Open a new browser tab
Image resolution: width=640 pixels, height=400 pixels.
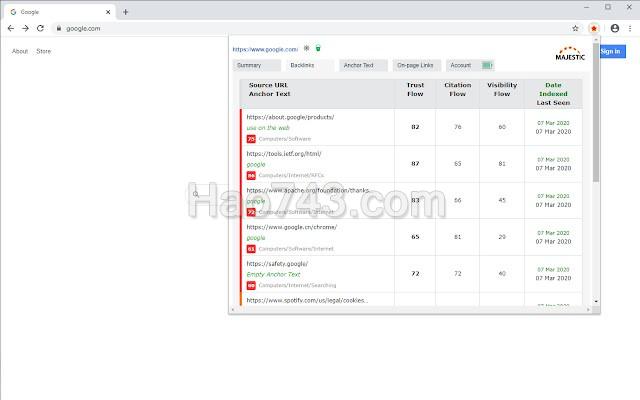125,12
